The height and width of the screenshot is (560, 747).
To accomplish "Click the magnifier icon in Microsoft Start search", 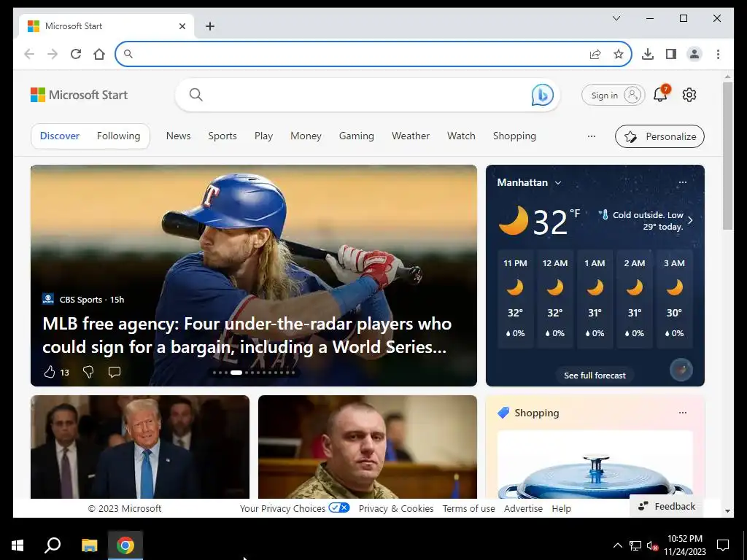I will point(196,95).
